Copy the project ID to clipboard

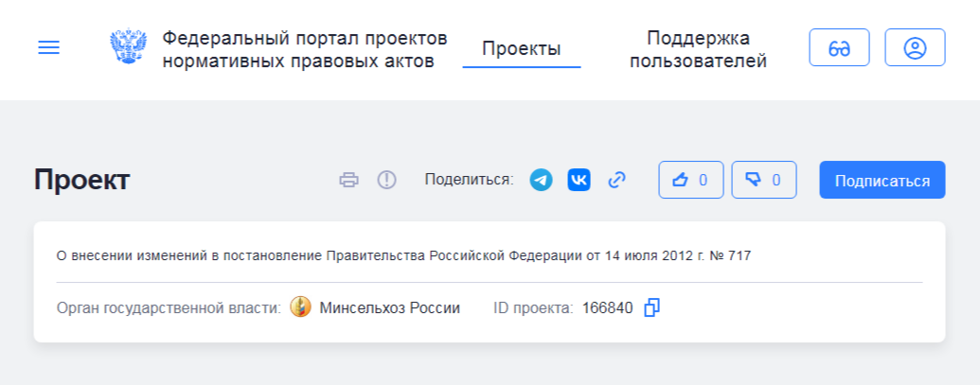click(x=651, y=307)
